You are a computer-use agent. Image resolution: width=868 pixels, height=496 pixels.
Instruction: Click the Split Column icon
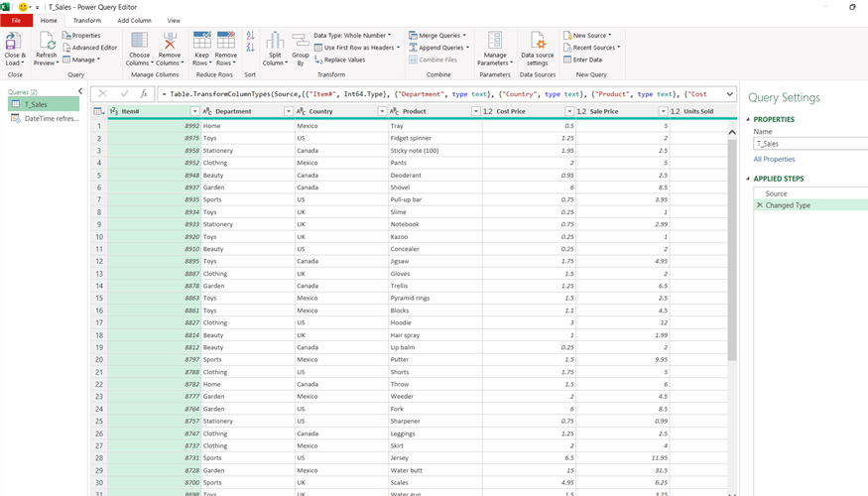point(275,41)
